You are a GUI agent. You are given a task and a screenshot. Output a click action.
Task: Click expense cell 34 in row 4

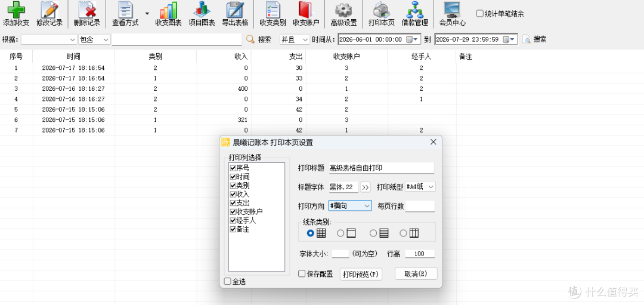278,98
